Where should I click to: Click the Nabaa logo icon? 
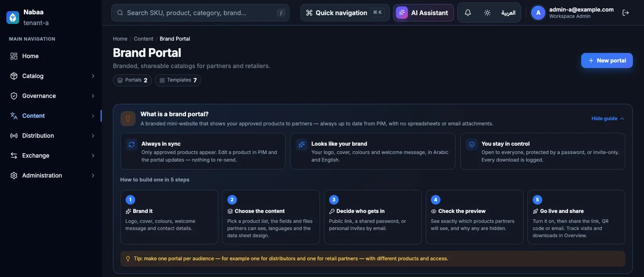(x=13, y=18)
